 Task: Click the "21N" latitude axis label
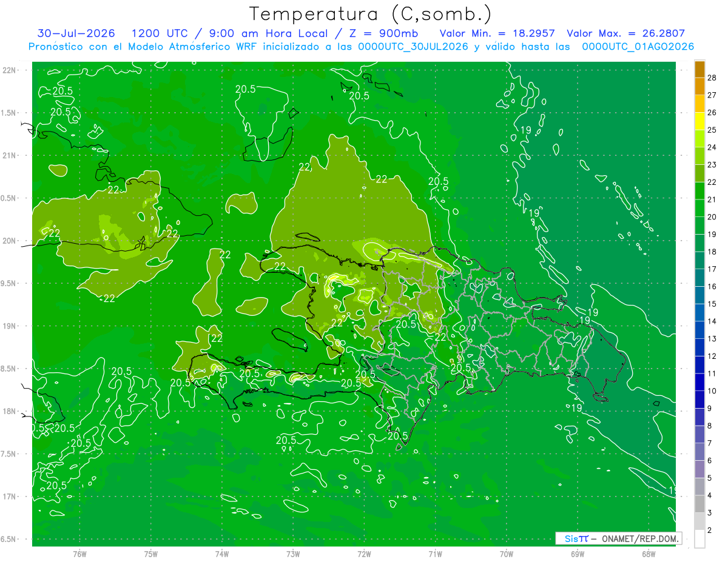8,156
